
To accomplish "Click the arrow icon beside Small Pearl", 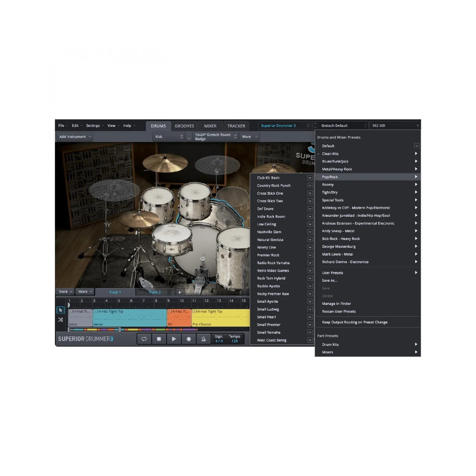I will click(310, 317).
